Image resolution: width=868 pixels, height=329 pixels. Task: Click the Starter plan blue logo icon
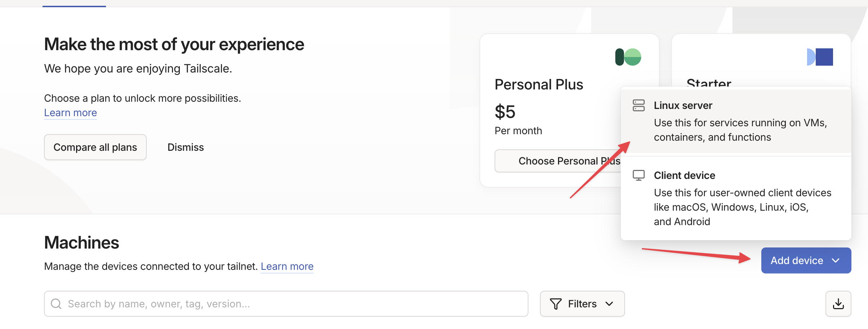pos(820,57)
